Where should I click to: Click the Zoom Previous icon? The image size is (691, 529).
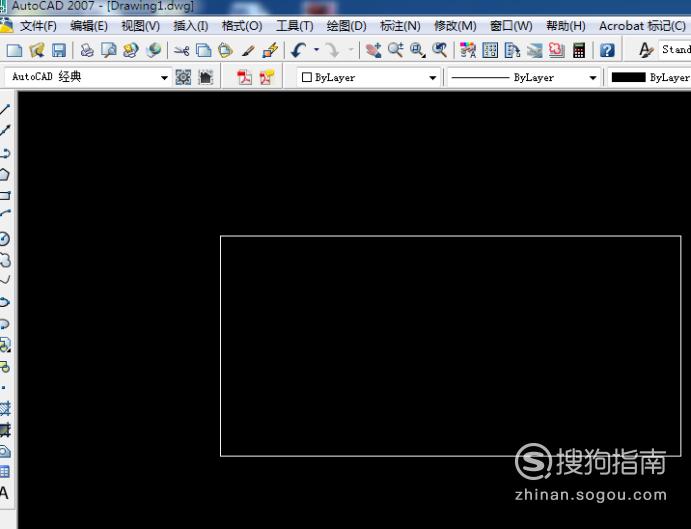pyautogui.click(x=439, y=50)
